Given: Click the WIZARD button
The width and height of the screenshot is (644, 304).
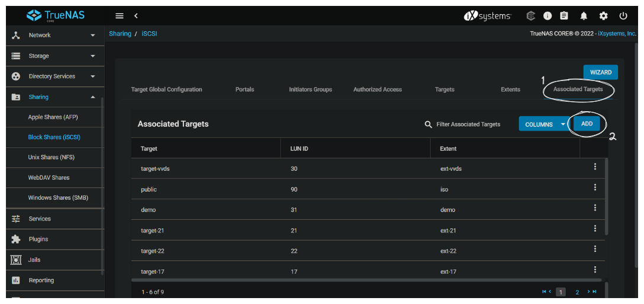Looking at the screenshot, I should [x=601, y=72].
